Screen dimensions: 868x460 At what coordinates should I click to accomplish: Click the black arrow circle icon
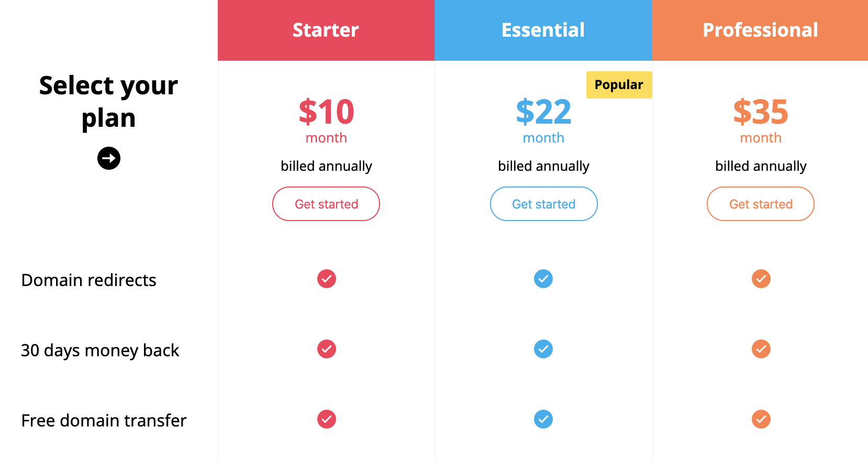[x=109, y=158]
